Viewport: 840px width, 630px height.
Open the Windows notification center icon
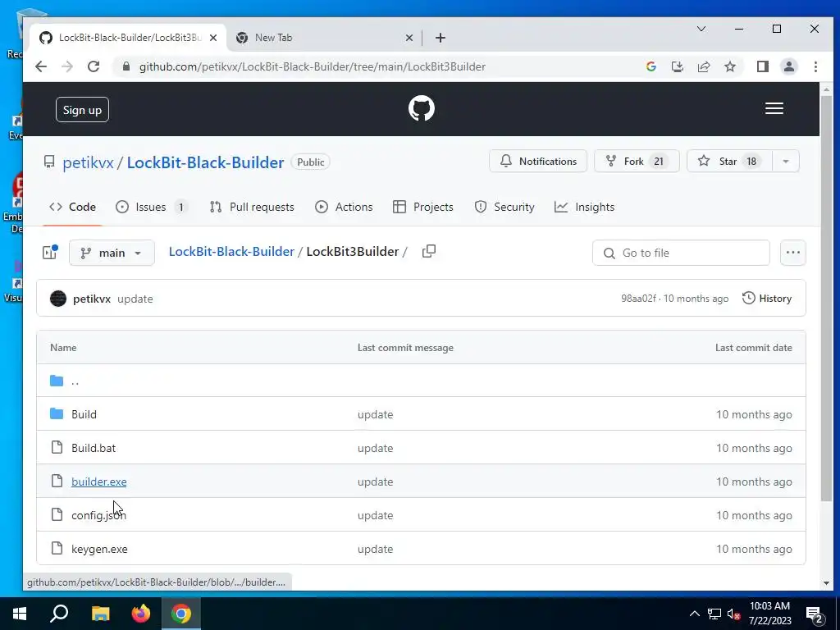tap(815, 614)
